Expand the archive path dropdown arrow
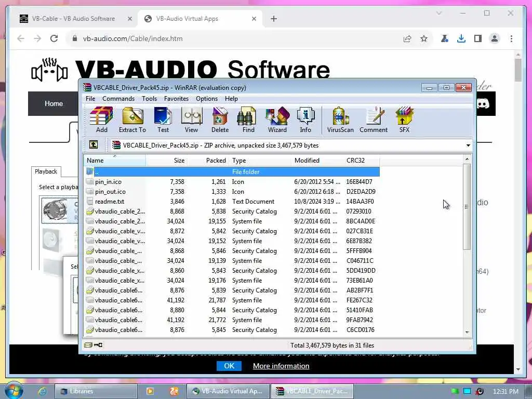Screen dimensions: 532x399 (x=468, y=145)
